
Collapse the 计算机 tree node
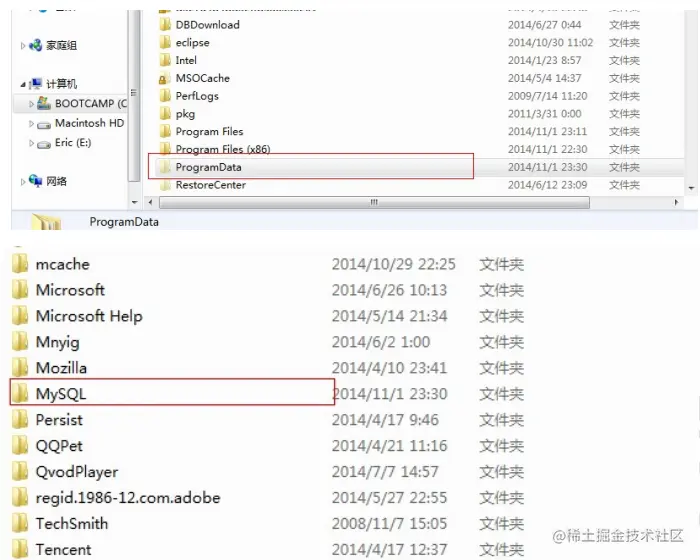pyautogui.click(x=23, y=84)
